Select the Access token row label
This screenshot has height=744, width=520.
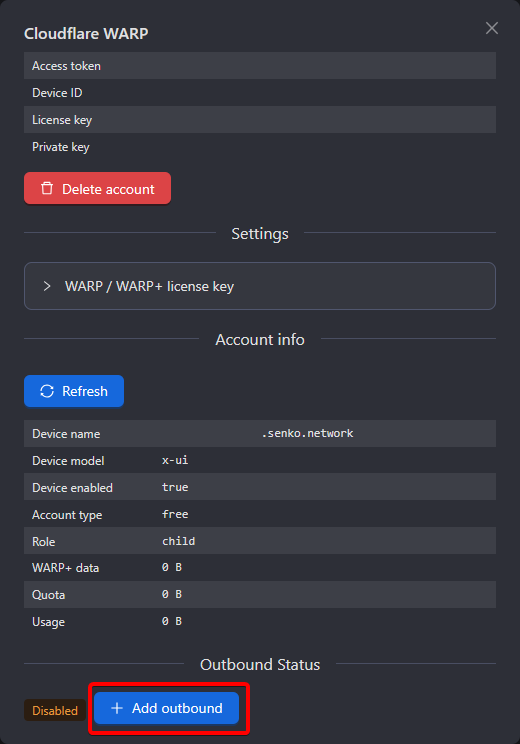tap(66, 66)
